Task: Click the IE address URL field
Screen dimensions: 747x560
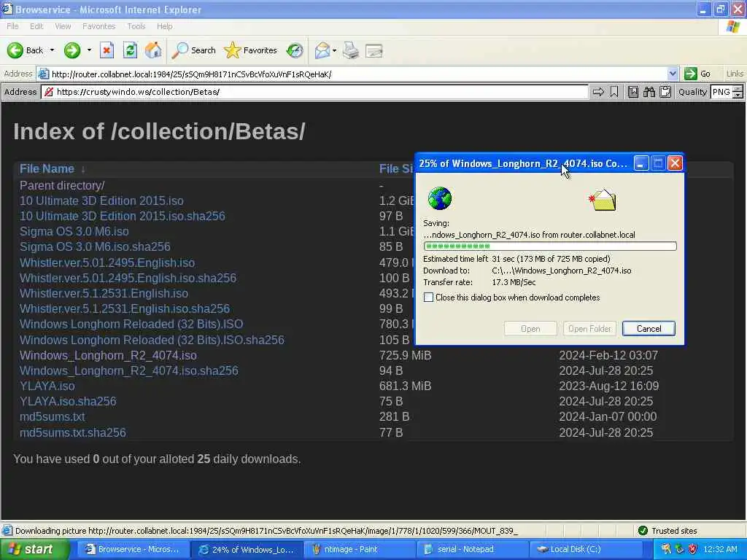Action: click(x=357, y=74)
